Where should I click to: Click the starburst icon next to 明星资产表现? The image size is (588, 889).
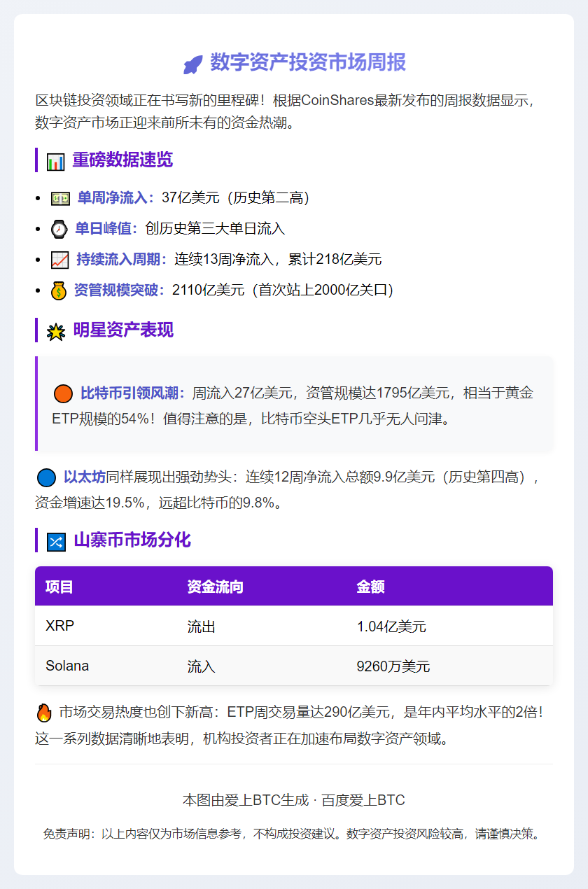[57, 329]
